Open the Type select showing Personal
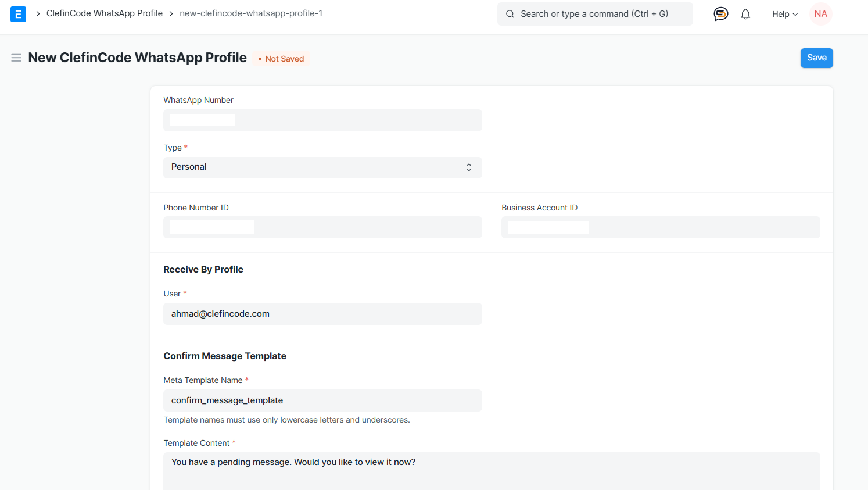The image size is (868, 490). tap(322, 167)
